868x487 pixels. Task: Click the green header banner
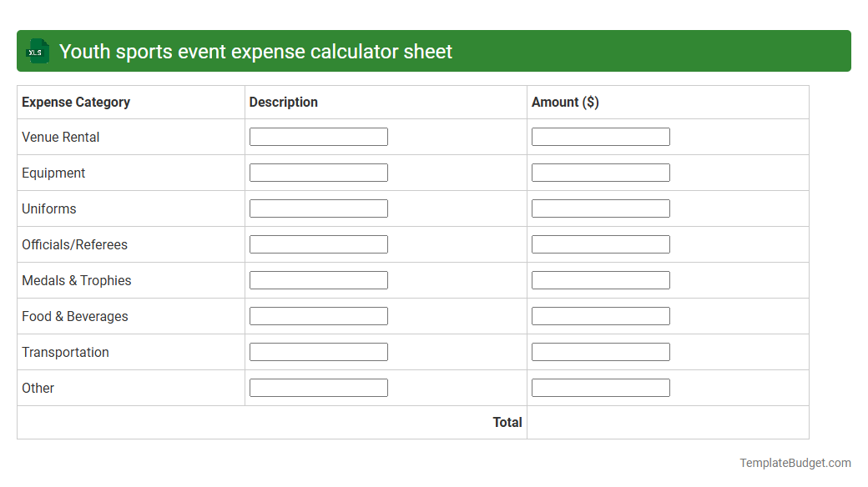tap(434, 51)
